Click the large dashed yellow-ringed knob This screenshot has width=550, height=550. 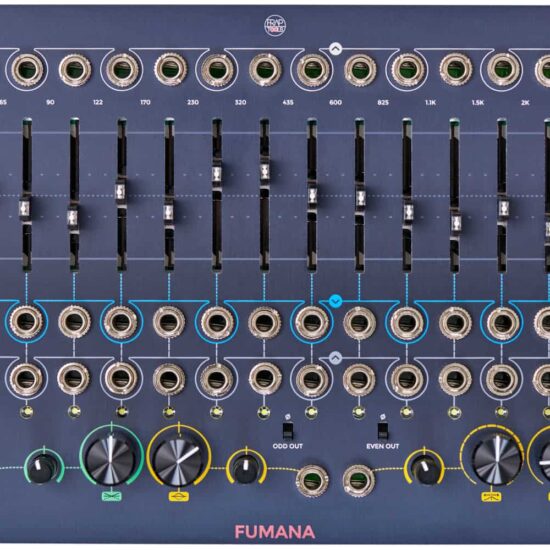pyautogui.click(x=497, y=460)
